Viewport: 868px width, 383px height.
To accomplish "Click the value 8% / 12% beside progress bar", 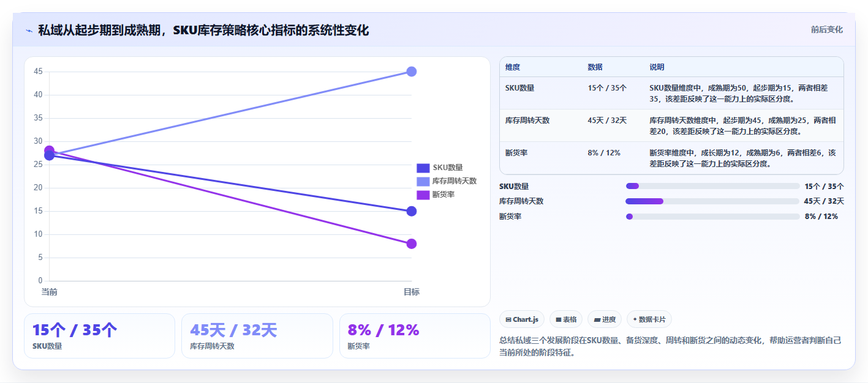I will pos(821,217).
